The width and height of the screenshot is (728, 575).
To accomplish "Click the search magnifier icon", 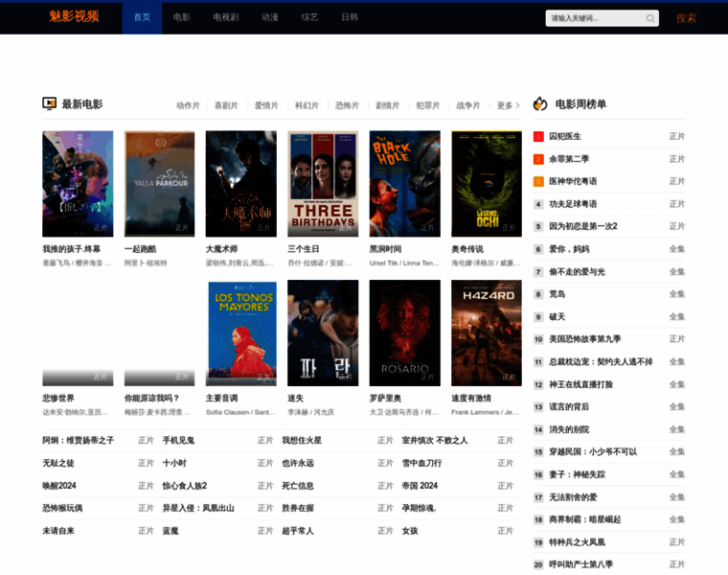I will coord(650,18).
